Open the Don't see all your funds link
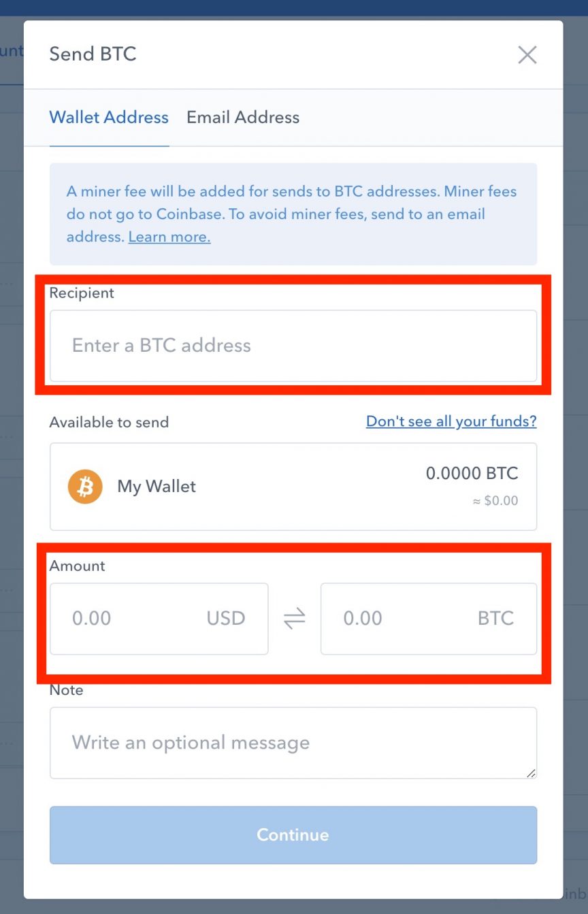The height and width of the screenshot is (914, 588). [451, 421]
